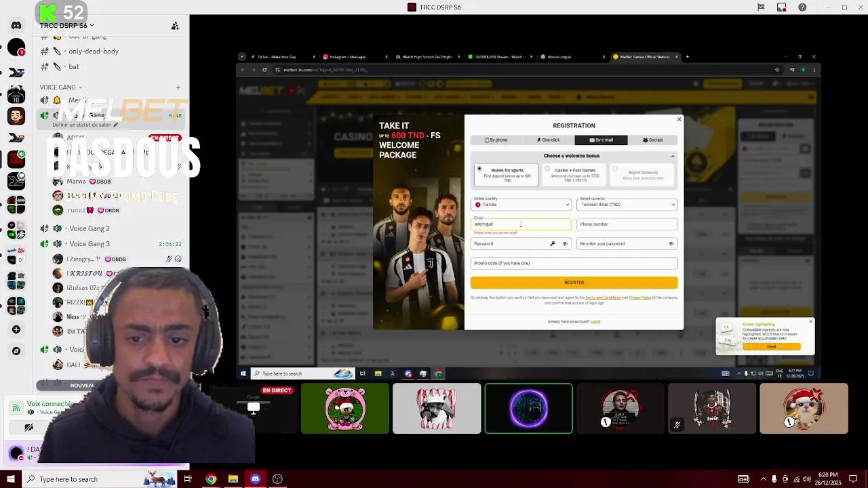Create a channel in VOICE GANG category
Image resolution: width=868 pixels, height=488 pixels.
[178, 87]
